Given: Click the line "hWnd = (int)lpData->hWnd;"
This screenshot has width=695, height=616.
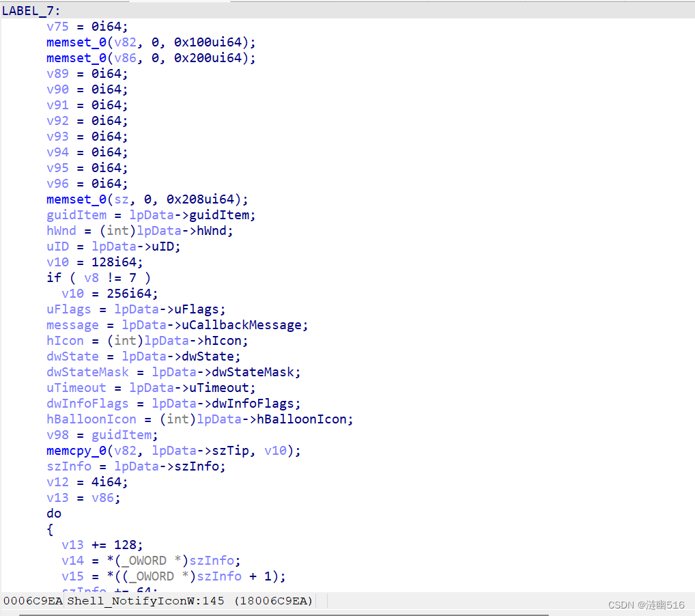Looking at the screenshot, I should [140, 231].
